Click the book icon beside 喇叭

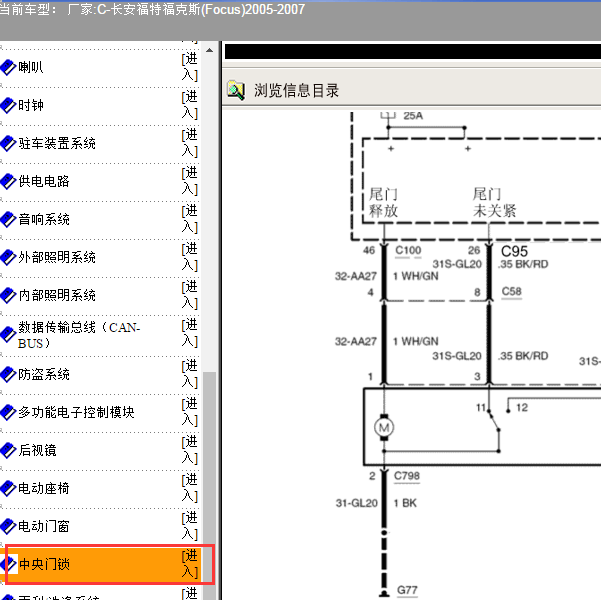(8, 68)
